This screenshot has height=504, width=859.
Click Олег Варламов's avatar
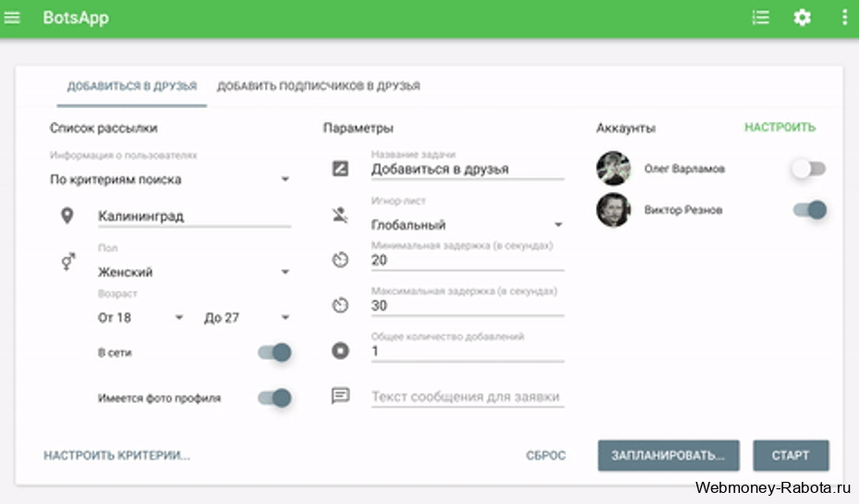[x=613, y=168]
